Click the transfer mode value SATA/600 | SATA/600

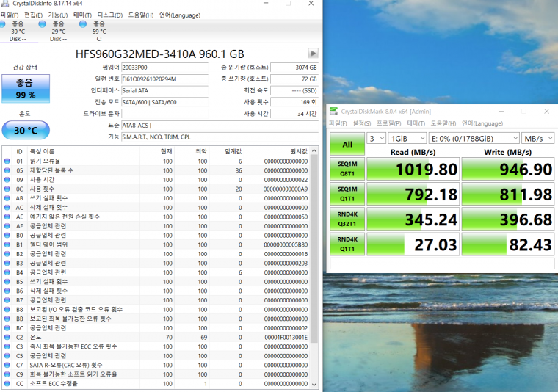164,102
